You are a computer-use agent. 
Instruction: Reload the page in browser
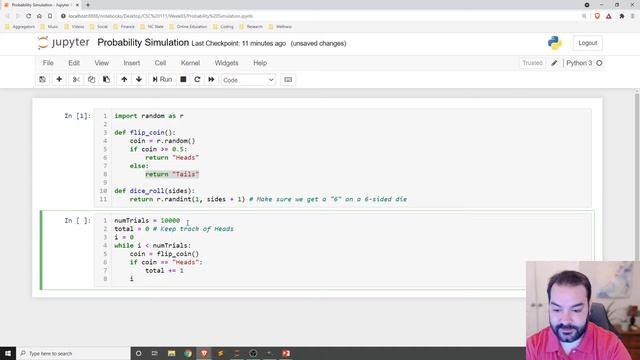pos(28,16)
